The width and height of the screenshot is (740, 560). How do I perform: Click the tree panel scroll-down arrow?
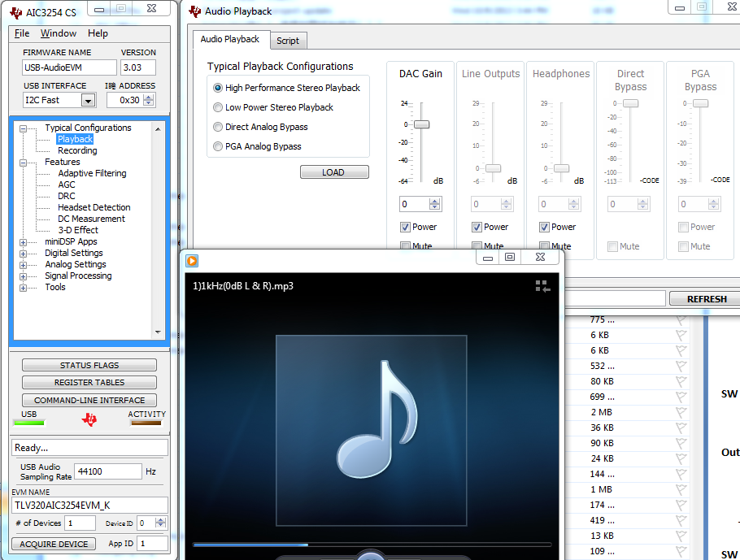coord(158,332)
